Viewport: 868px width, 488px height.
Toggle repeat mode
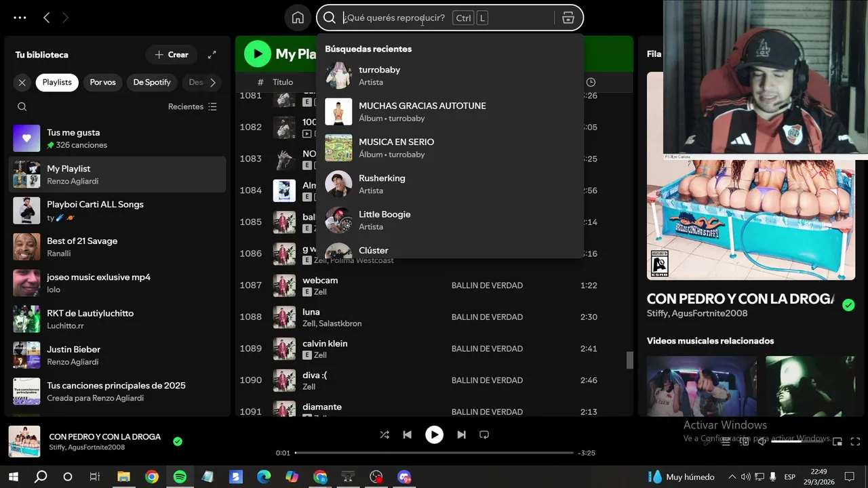pos(484,434)
